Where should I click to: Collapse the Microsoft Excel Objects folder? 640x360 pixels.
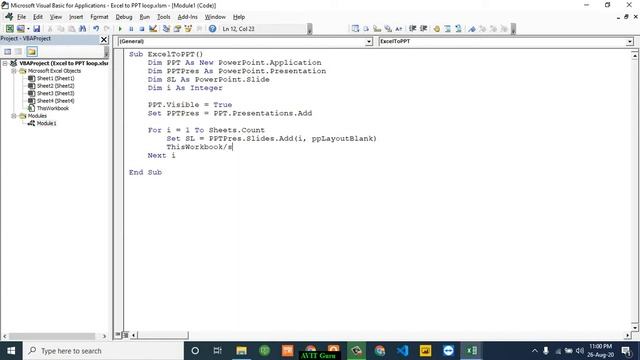pos(13,71)
